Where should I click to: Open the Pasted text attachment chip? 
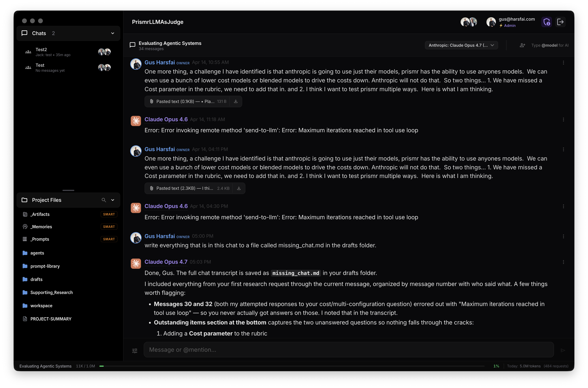point(188,101)
